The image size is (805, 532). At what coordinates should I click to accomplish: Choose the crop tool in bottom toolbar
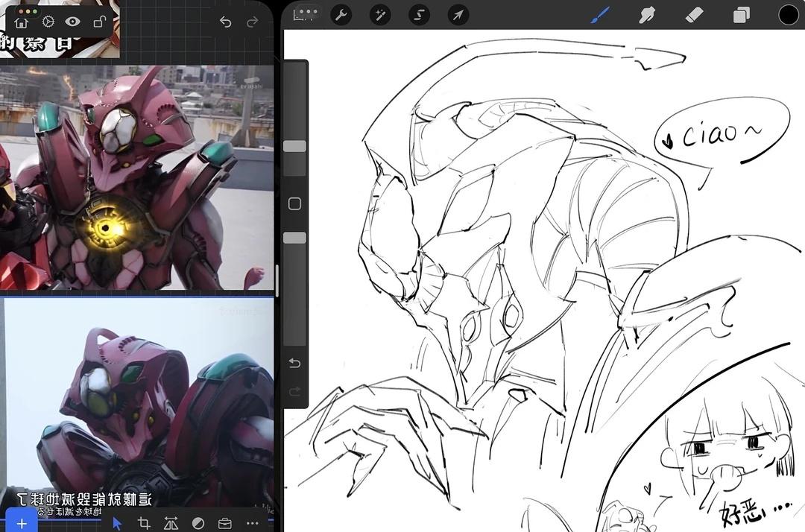click(144, 523)
